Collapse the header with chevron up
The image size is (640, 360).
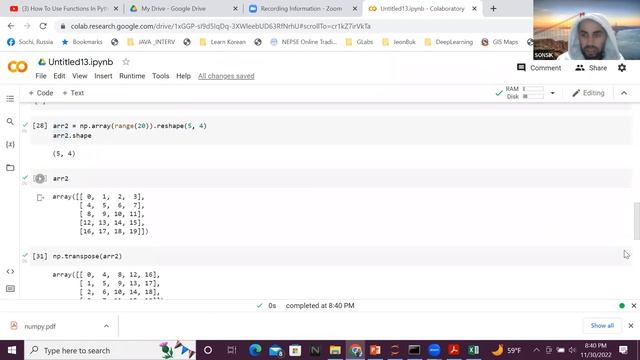pyautogui.click(x=624, y=93)
